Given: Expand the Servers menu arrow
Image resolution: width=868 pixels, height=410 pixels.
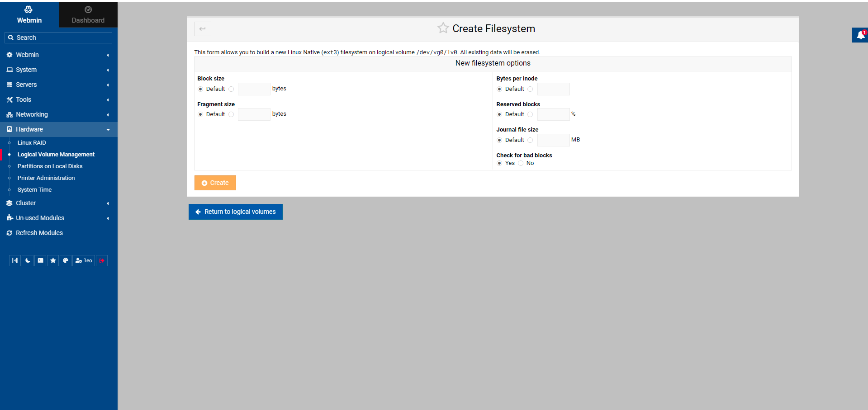Looking at the screenshot, I should click(108, 85).
